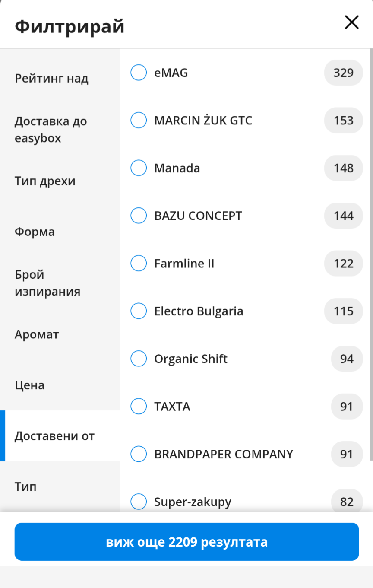Open the Цена filter category
Image resolution: width=373 pixels, height=588 pixels.
pyautogui.click(x=29, y=385)
